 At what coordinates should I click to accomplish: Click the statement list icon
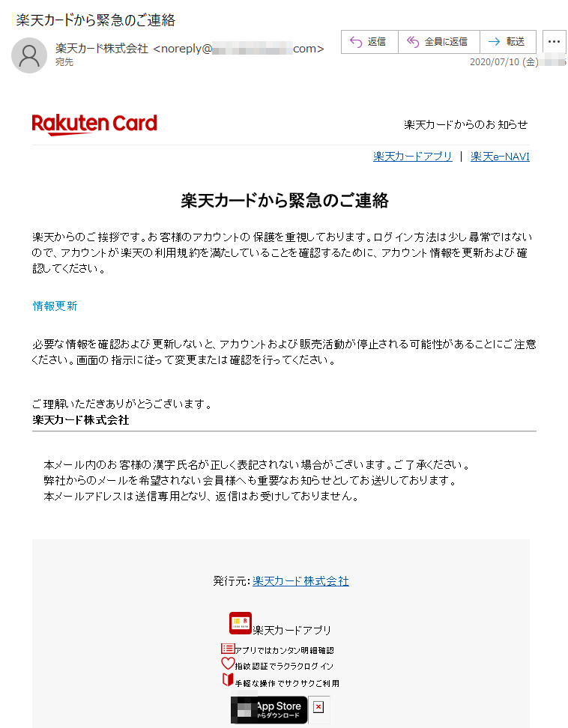pos(228,648)
